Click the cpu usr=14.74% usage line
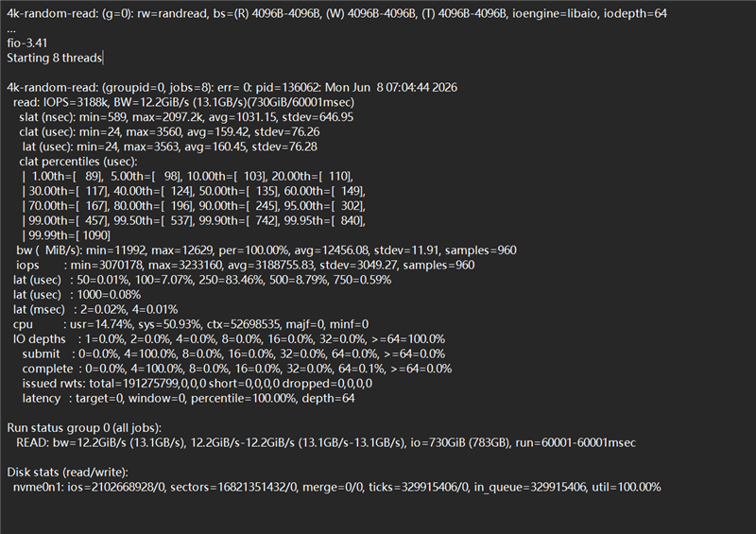This screenshot has height=534, width=756. pyautogui.click(x=191, y=324)
